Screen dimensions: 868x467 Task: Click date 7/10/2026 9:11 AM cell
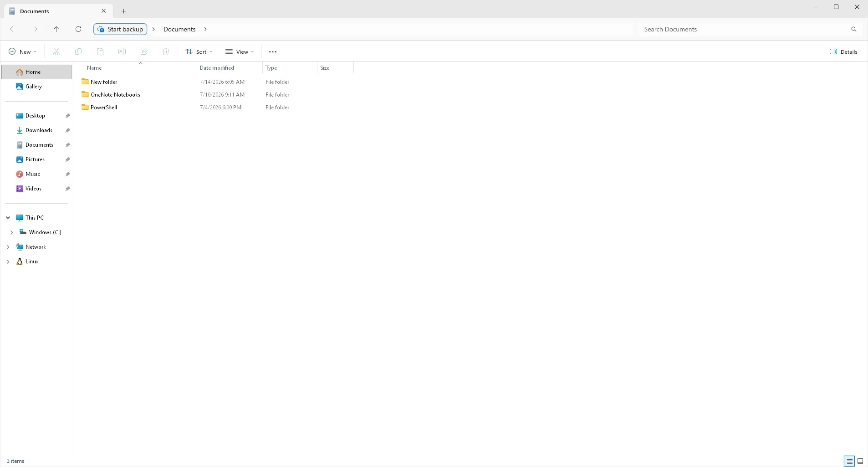[222, 95]
